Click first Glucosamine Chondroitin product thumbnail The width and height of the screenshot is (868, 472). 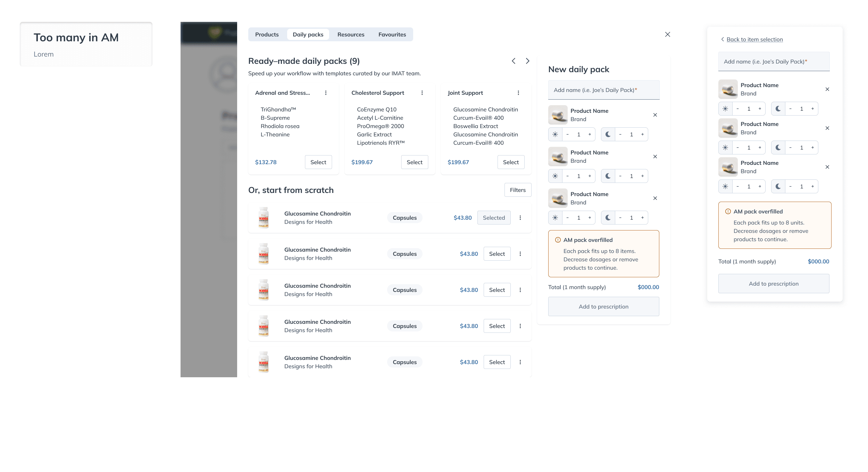pyautogui.click(x=264, y=218)
